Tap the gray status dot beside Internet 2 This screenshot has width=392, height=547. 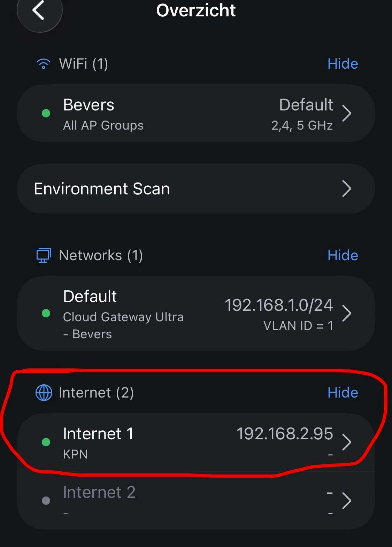pyautogui.click(x=46, y=501)
